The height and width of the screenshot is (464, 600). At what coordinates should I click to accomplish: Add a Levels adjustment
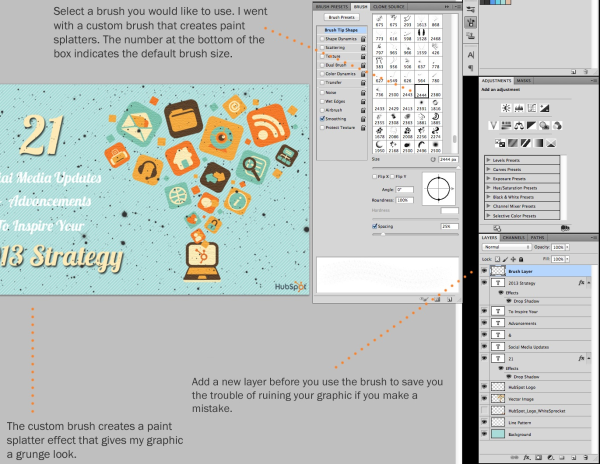pyautogui.click(x=519, y=108)
